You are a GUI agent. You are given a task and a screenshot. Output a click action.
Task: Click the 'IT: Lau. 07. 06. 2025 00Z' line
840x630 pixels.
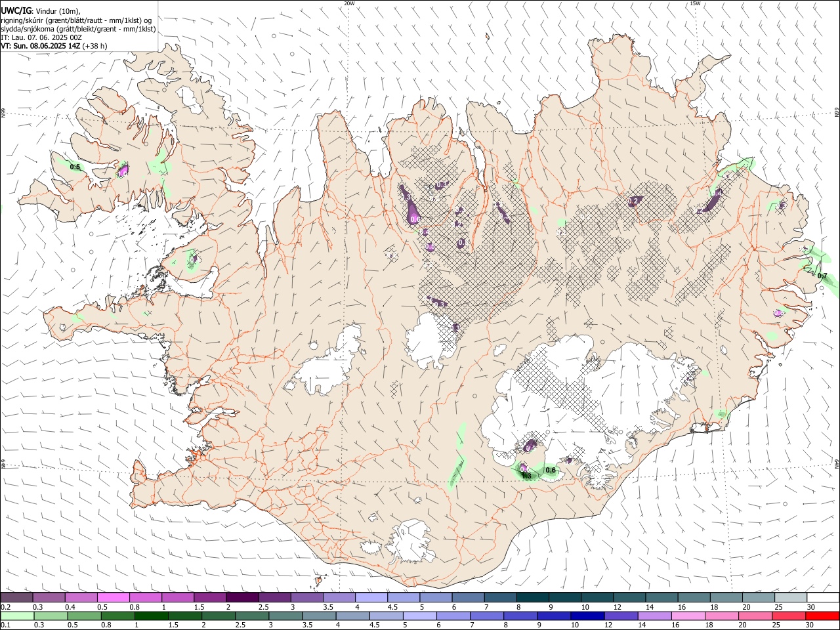point(41,37)
